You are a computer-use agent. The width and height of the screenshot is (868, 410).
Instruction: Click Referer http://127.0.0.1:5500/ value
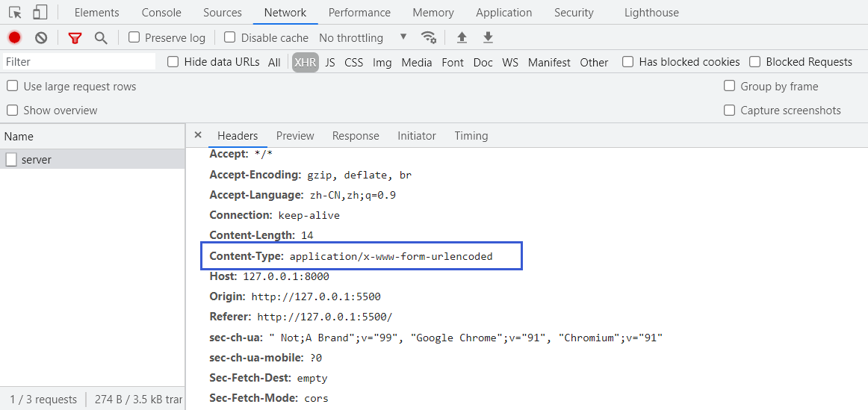point(325,317)
